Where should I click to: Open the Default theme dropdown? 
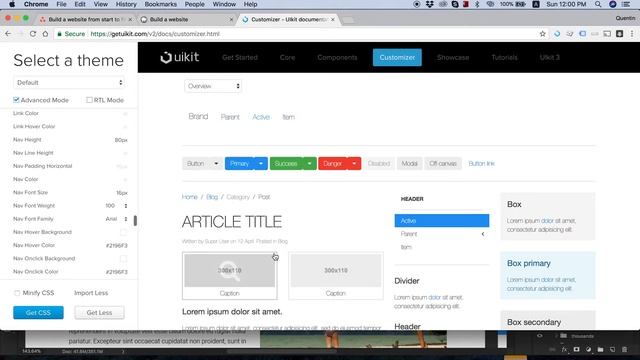point(69,82)
